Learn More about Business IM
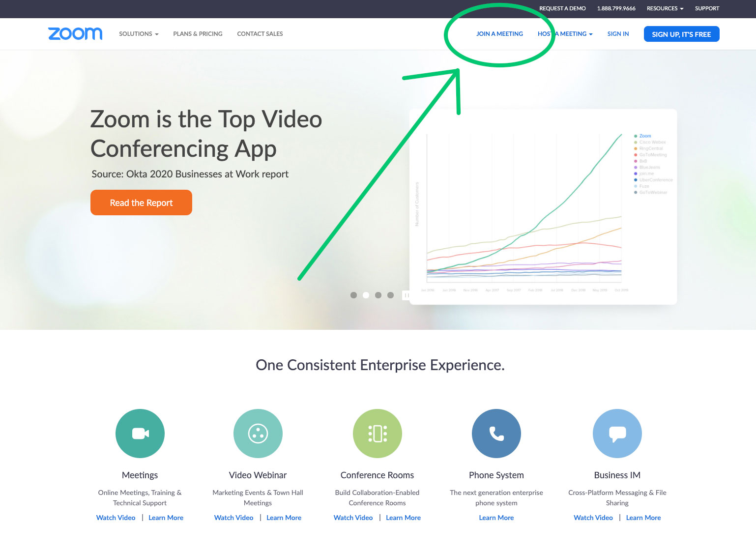756x551 pixels. coord(643,518)
